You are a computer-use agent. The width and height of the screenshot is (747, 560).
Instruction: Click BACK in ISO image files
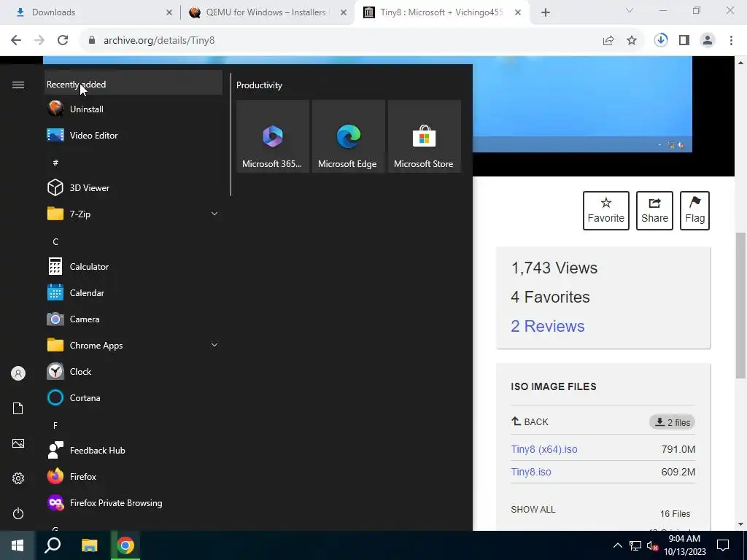coord(530,422)
